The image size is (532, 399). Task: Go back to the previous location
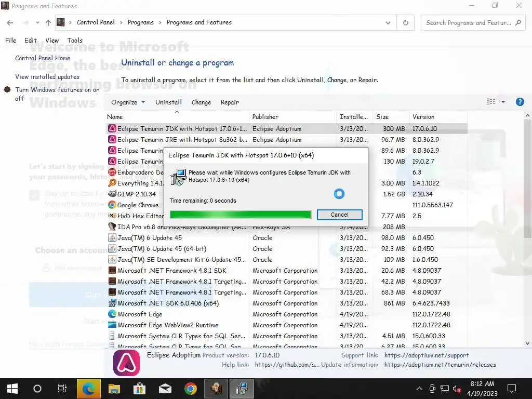click(10, 23)
